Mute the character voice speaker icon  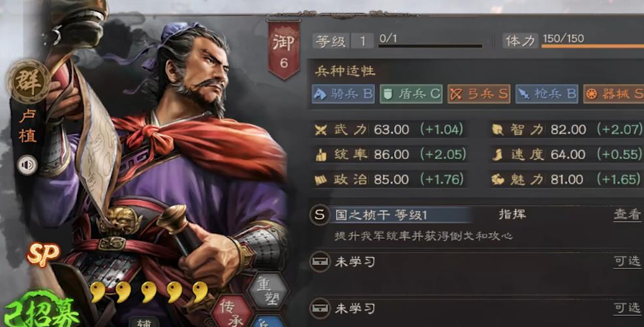(x=27, y=165)
